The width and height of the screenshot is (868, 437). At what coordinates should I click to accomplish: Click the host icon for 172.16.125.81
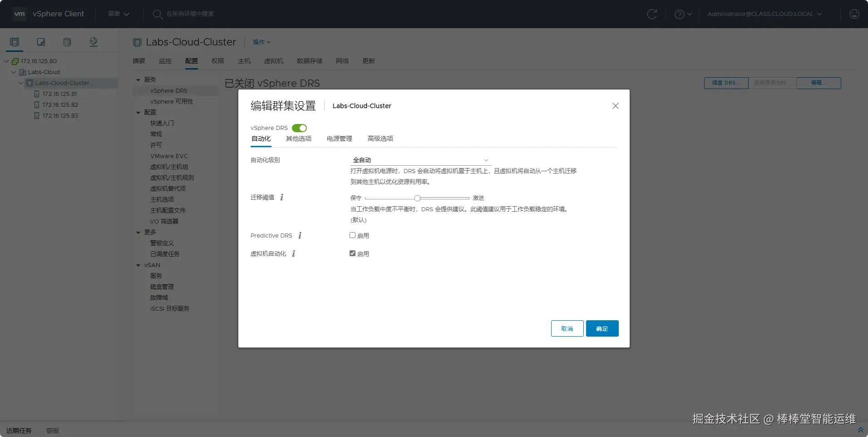coord(37,94)
